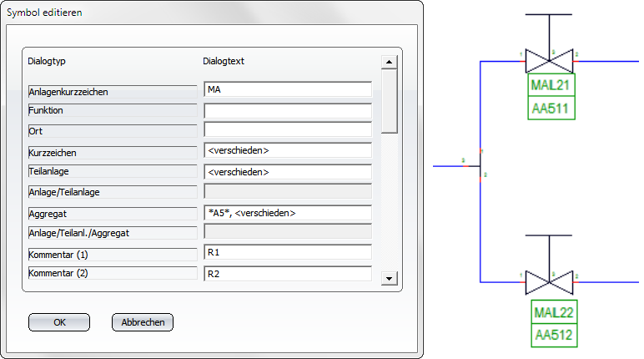The width and height of the screenshot is (644, 359).
Task: Click the Anlagenkurzzeichen label
Action: click(113, 92)
